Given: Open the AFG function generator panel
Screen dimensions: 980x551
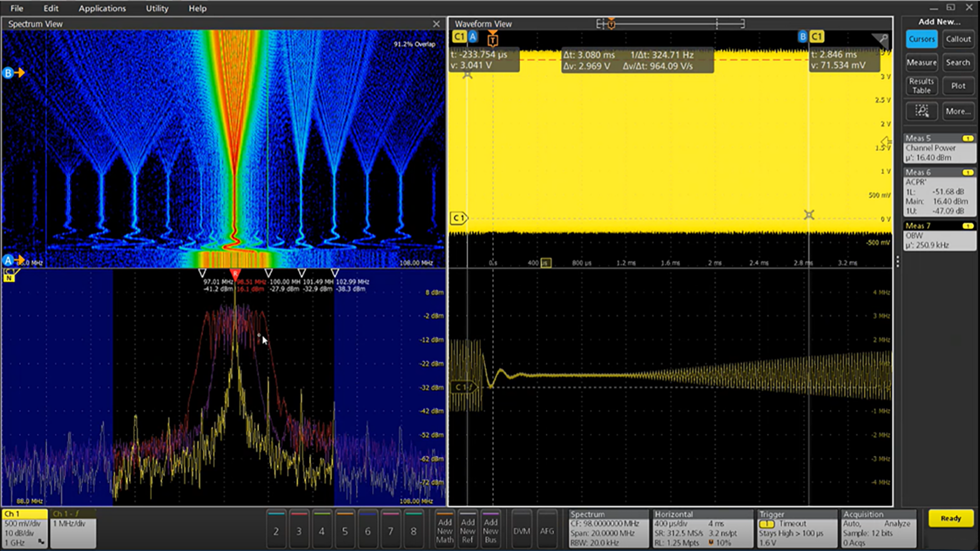Looking at the screenshot, I should click(547, 531).
